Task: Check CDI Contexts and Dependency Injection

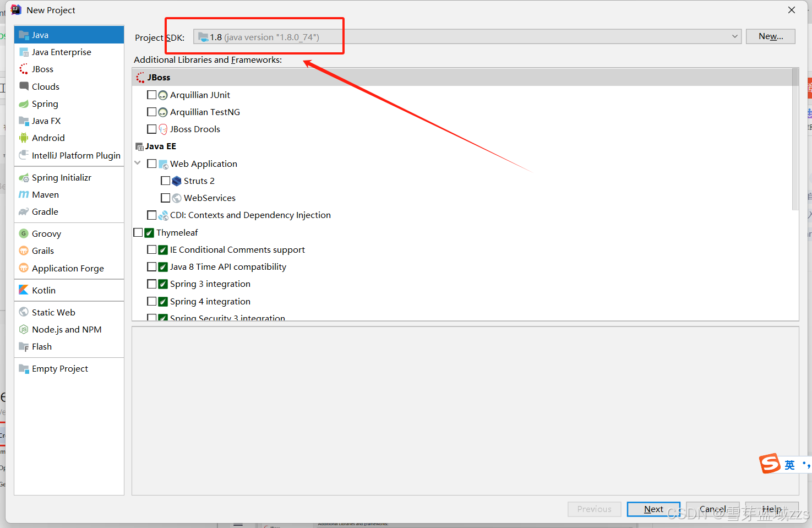Action: point(152,215)
